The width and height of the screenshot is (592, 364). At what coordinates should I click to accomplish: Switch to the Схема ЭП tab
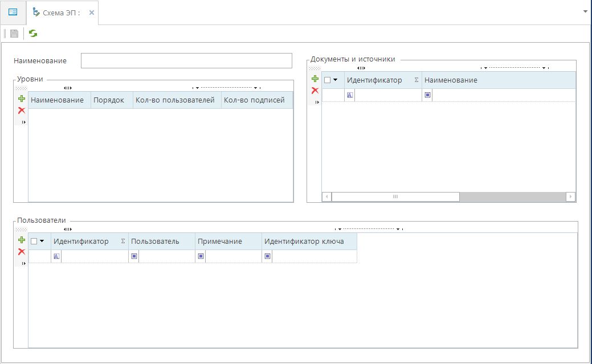[x=61, y=13]
